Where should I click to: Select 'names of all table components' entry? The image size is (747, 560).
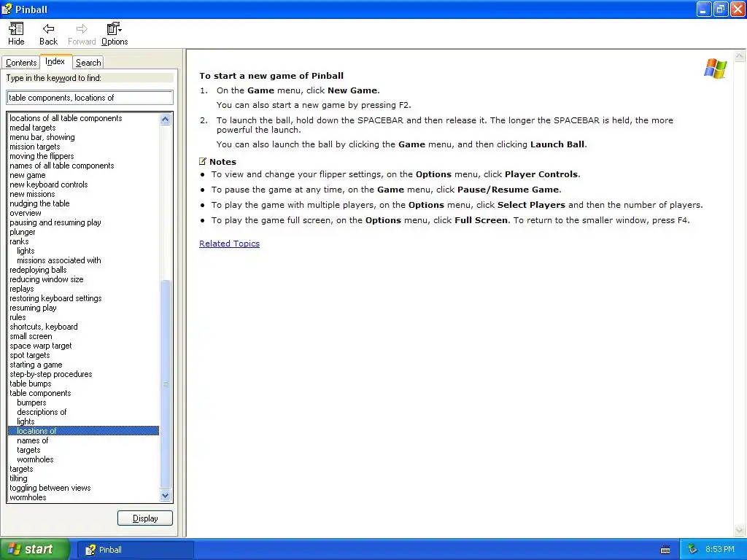(x=61, y=166)
